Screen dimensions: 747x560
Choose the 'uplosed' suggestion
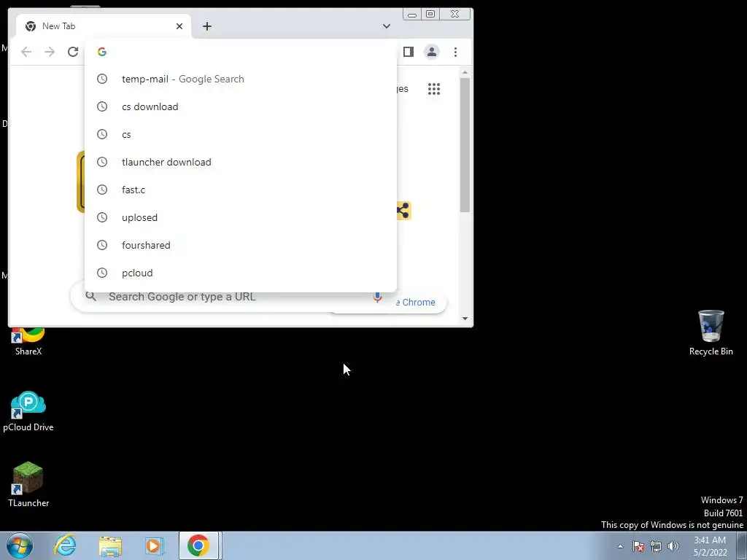pos(241,217)
